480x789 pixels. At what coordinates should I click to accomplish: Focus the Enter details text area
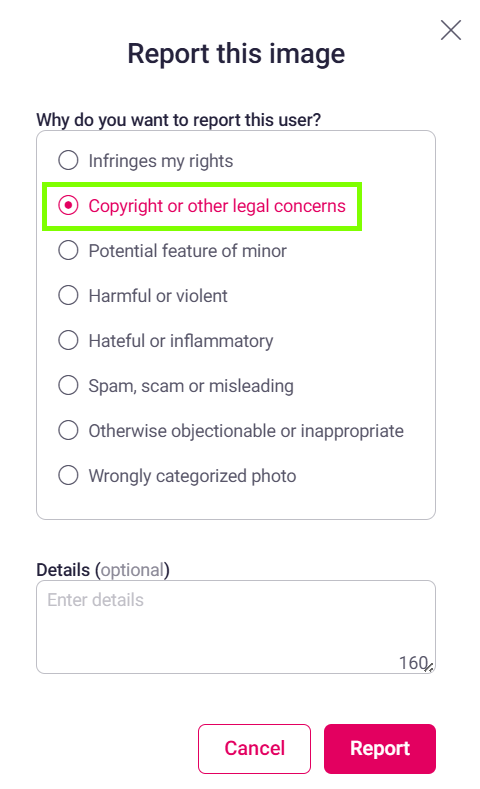pos(235,627)
